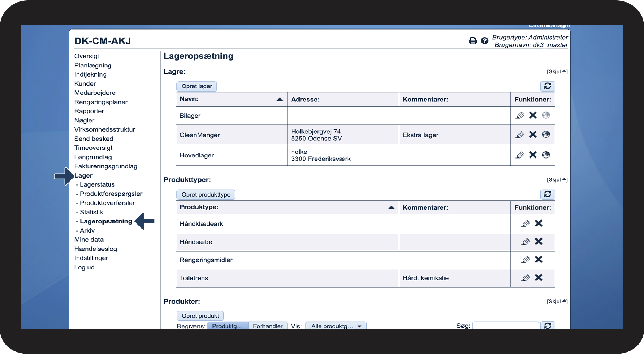Show Bilager location globe icon
This screenshot has height=354, width=644.
tap(546, 115)
